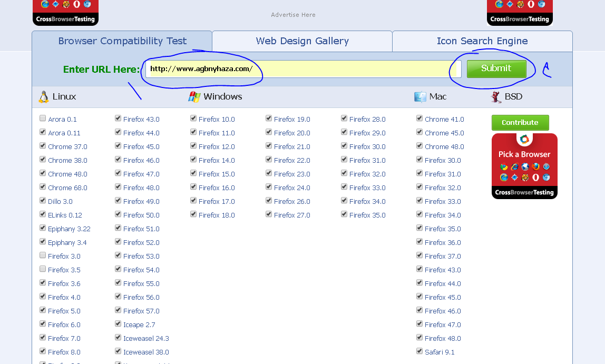Click the Windows Firefox 19.0 link
The width and height of the screenshot is (605, 364).
click(x=292, y=120)
